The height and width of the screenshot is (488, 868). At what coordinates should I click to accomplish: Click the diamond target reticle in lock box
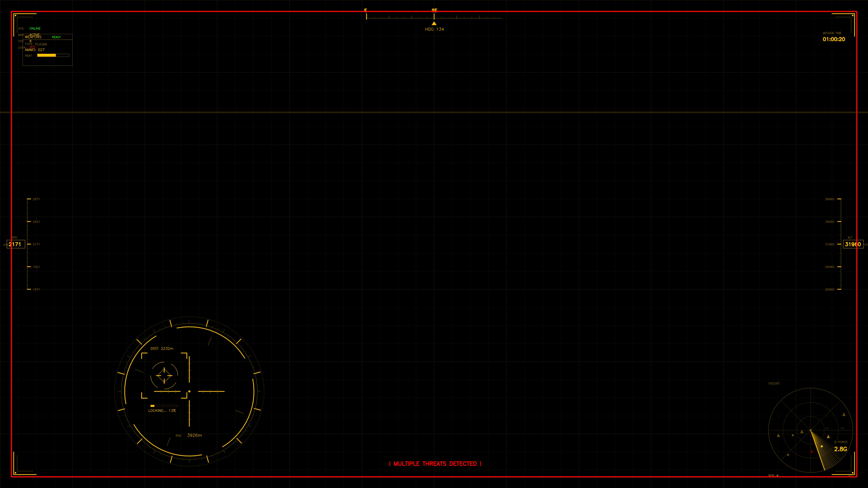click(x=164, y=375)
